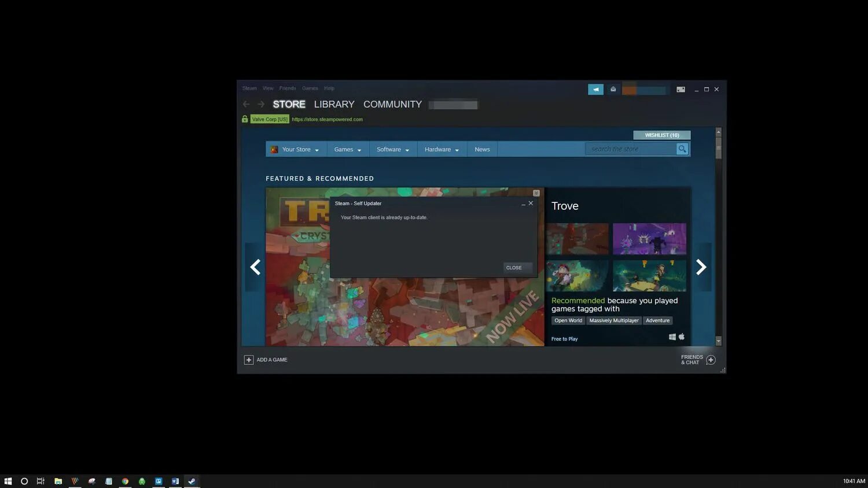The width and height of the screenshot is (868, 488).
Task: Open the News store link
Action: [x=482, y=149]
